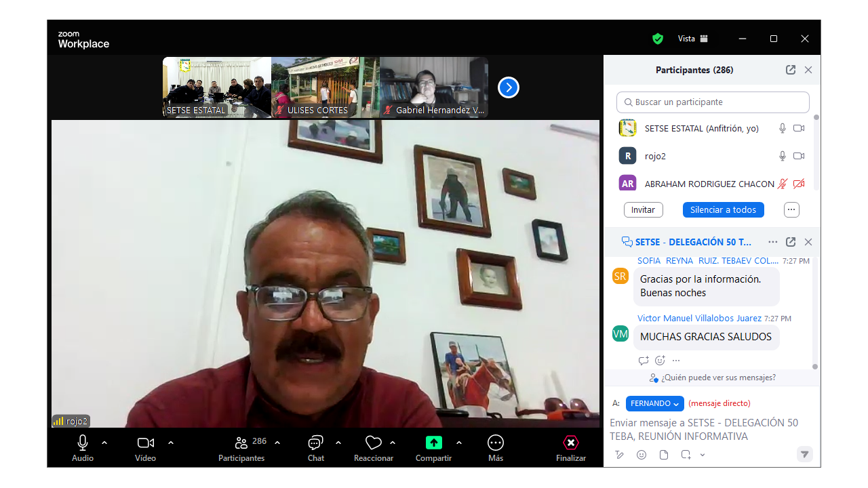Expand the audio options caret
Image resolution: width=868 pixels, height=488 pixels.
point(104,443)
